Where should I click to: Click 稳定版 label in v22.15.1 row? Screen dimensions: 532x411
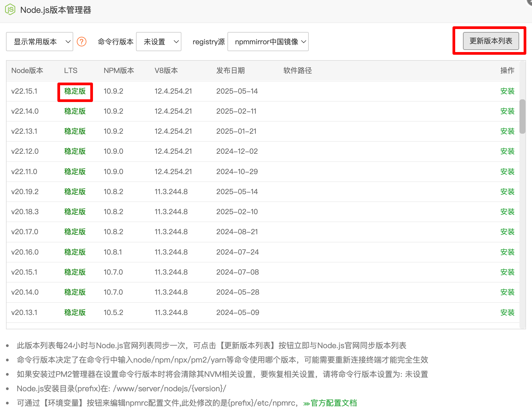tap(75, 91)
